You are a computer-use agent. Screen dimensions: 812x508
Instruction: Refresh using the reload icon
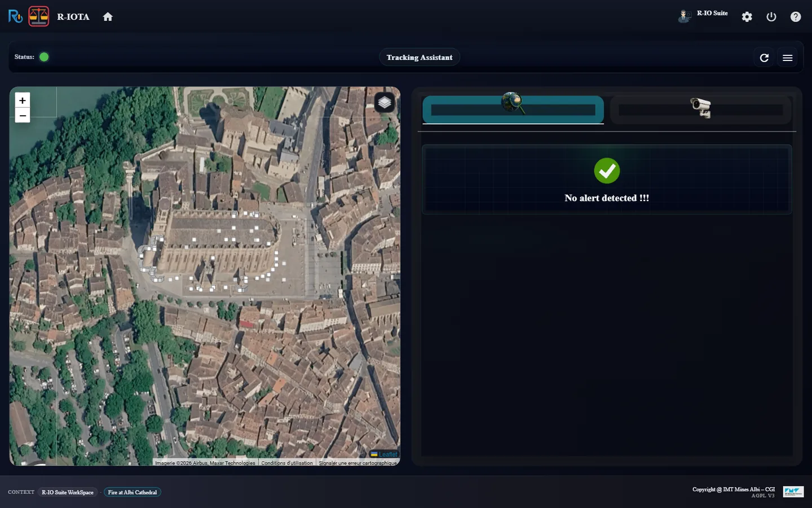tap(764, 58)
